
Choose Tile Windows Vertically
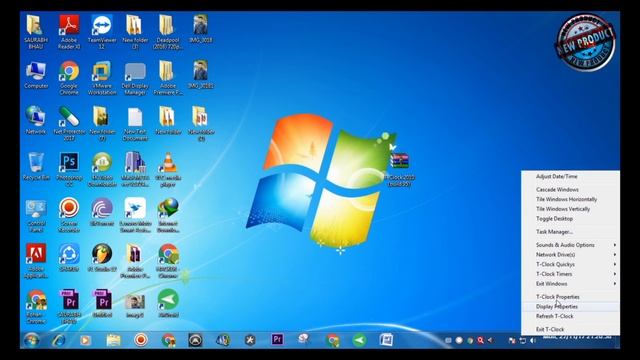click(571, 209)
